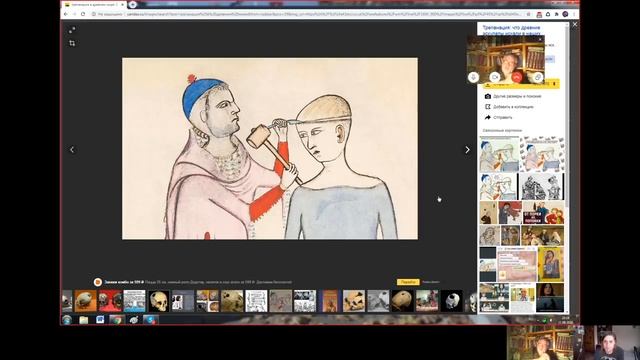
Task: Close the video call overlay small X
Action: pyautogui.click(x=540, y=40)
